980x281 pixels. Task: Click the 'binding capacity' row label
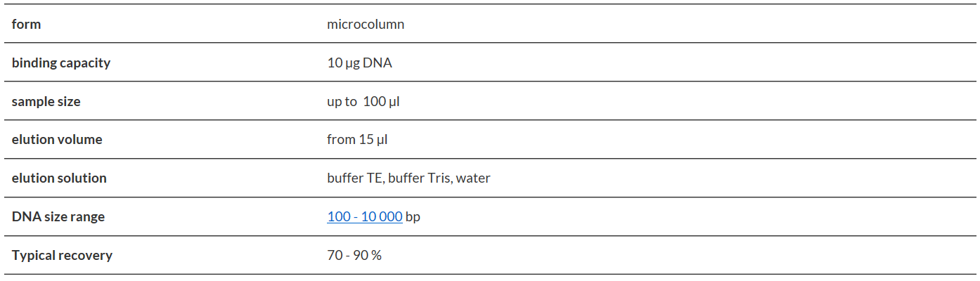(61, 63)
